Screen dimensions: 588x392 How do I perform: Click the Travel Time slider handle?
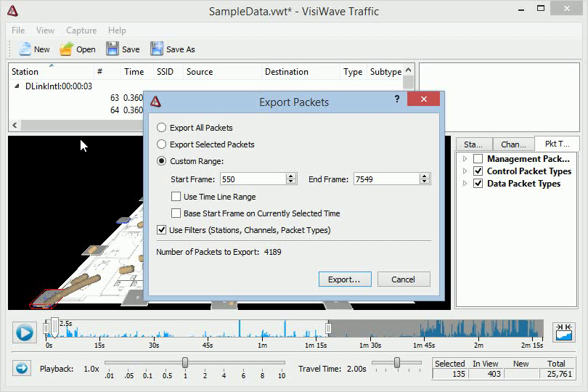397,362
